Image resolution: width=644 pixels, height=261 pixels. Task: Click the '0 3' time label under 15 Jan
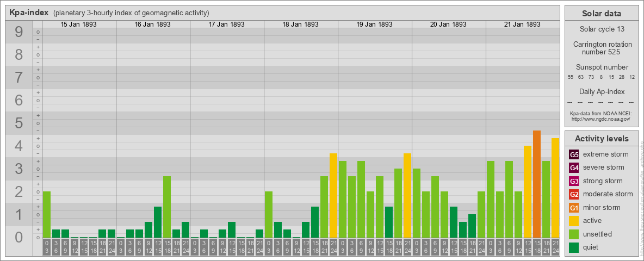point(47,247)
